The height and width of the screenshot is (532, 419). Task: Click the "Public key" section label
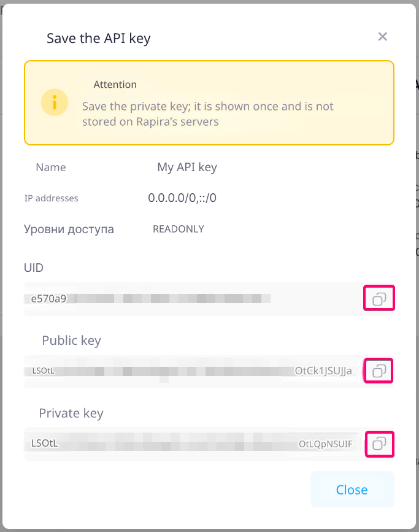[x=71, y=341]
